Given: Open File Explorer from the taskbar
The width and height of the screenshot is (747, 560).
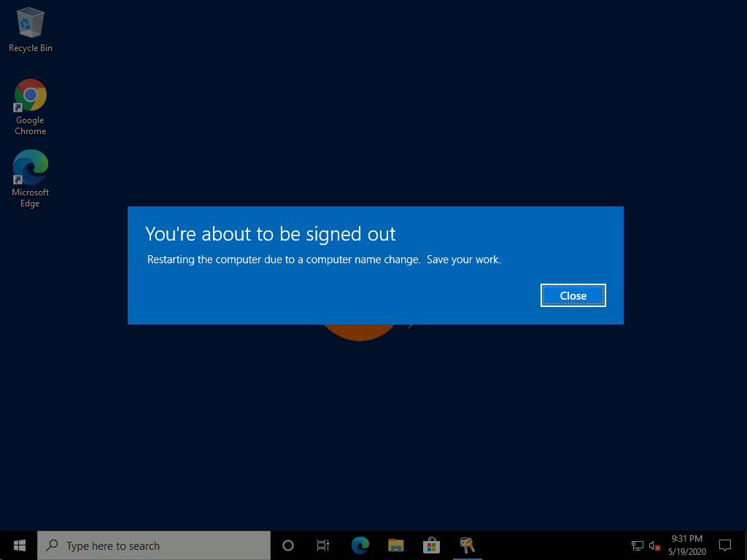Looking at the screenshot, I should click(395, 545).
